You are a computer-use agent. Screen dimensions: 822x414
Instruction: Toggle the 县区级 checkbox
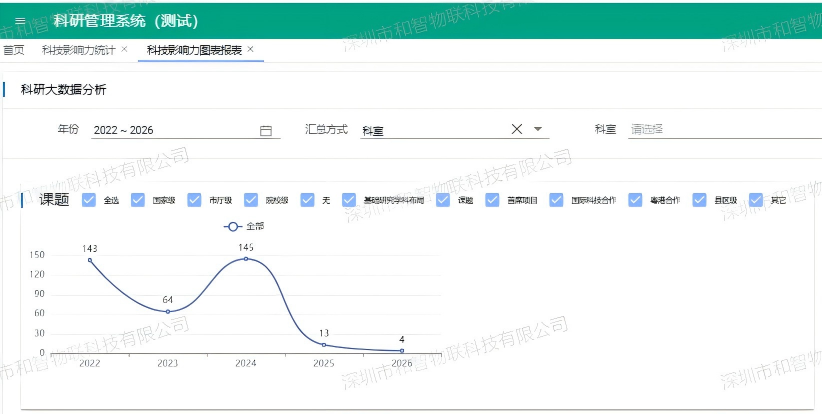coord(699,200)
